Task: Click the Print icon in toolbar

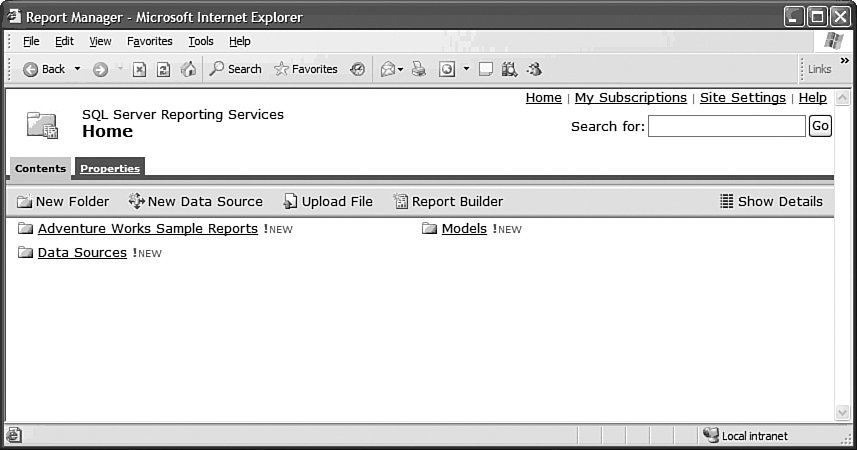Action: (x=419, y=69)
